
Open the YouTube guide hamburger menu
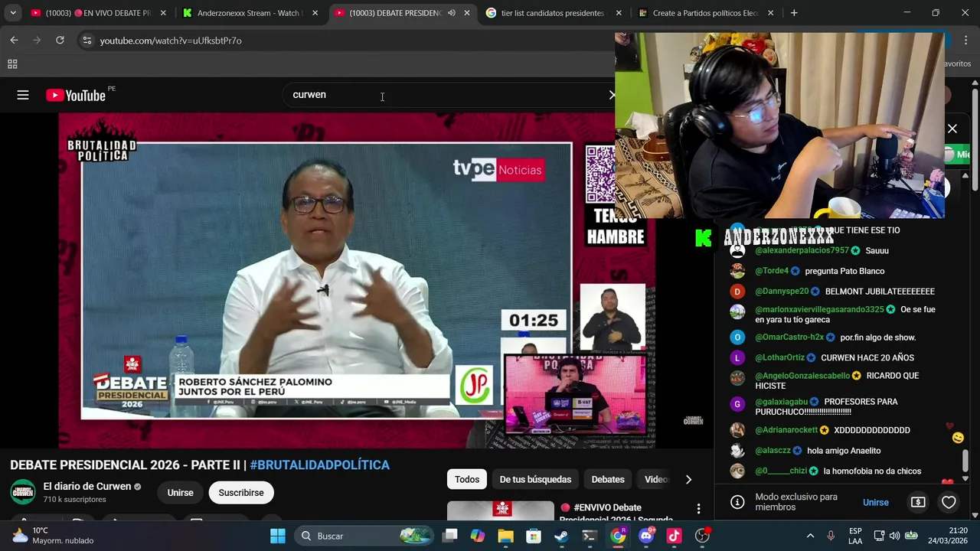(x=23, y=95)
